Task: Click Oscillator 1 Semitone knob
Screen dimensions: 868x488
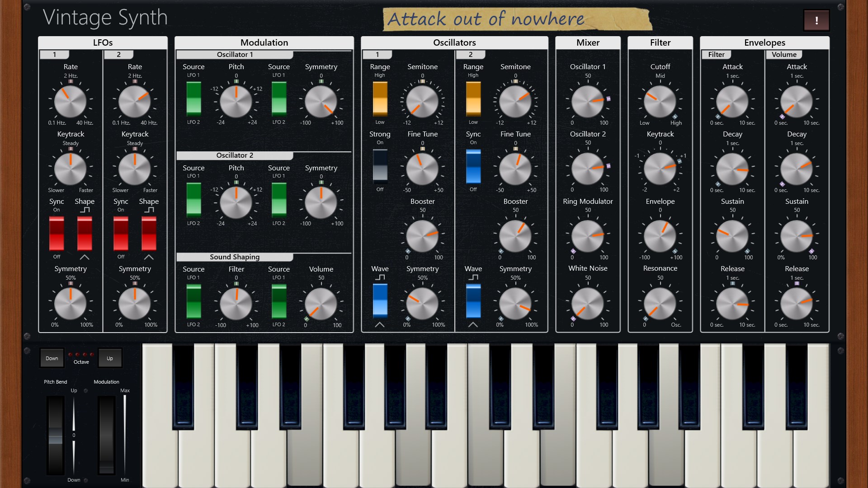Action: click(422, 101)
